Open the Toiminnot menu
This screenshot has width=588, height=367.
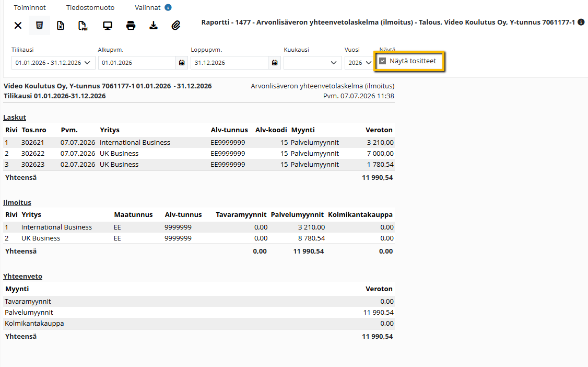[30, 7]
